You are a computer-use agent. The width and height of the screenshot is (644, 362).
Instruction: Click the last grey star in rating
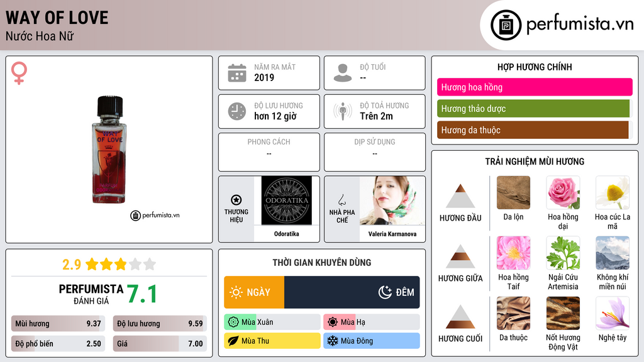(150, 264)
